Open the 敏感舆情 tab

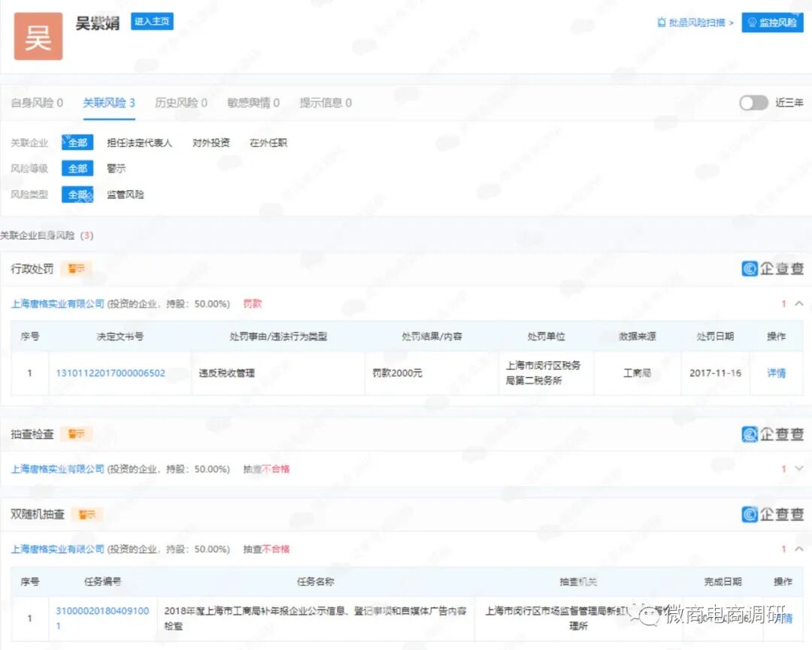point(251,104)
